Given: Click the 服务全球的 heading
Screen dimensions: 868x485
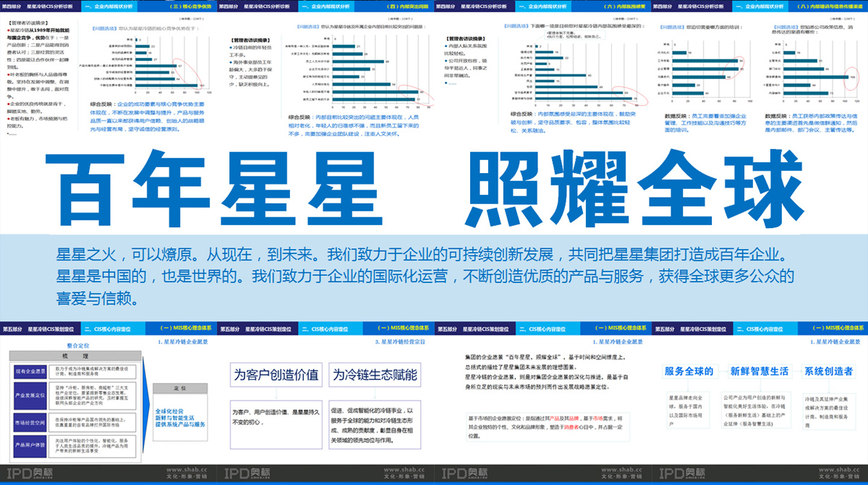Looking at the screenshot, I should (688, 371).
